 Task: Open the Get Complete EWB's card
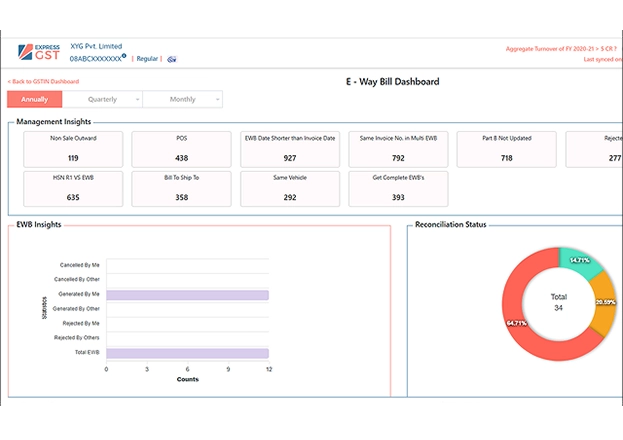(x=398, y=188)
